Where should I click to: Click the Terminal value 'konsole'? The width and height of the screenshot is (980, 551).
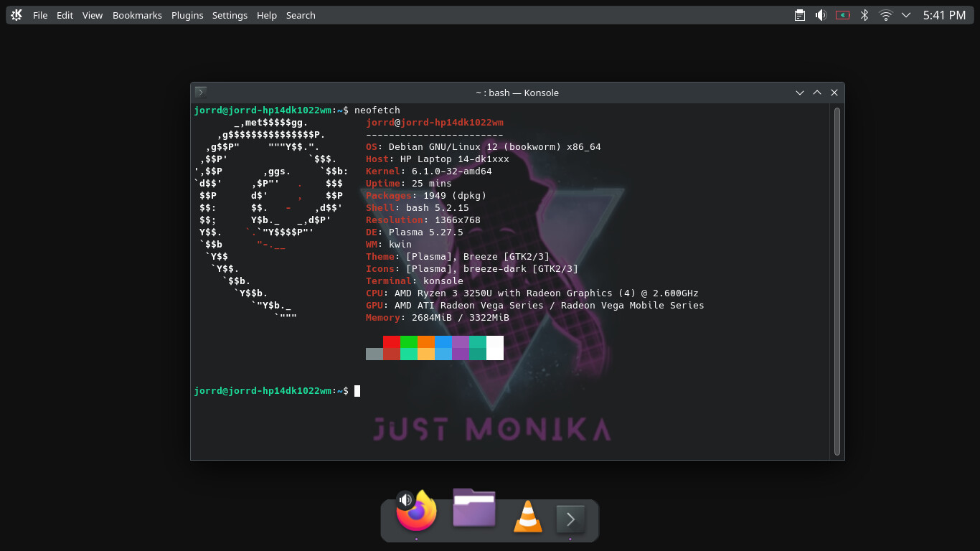(443, 281)
